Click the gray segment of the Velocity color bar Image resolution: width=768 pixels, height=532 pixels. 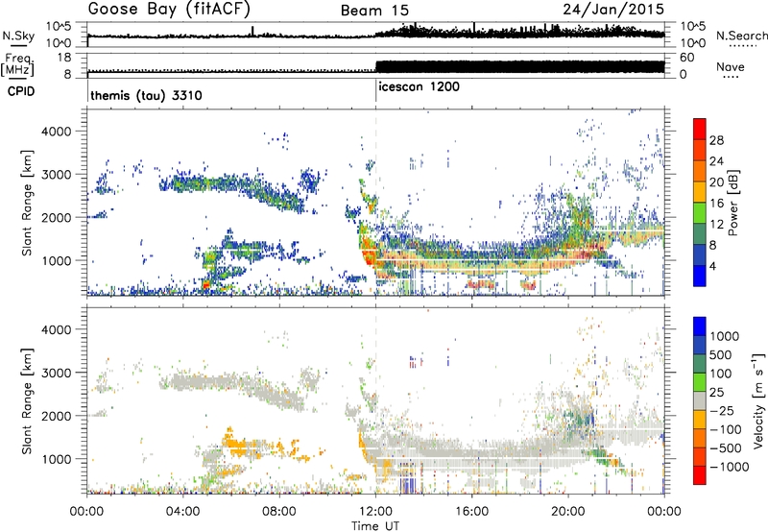[x=700, y=401]
